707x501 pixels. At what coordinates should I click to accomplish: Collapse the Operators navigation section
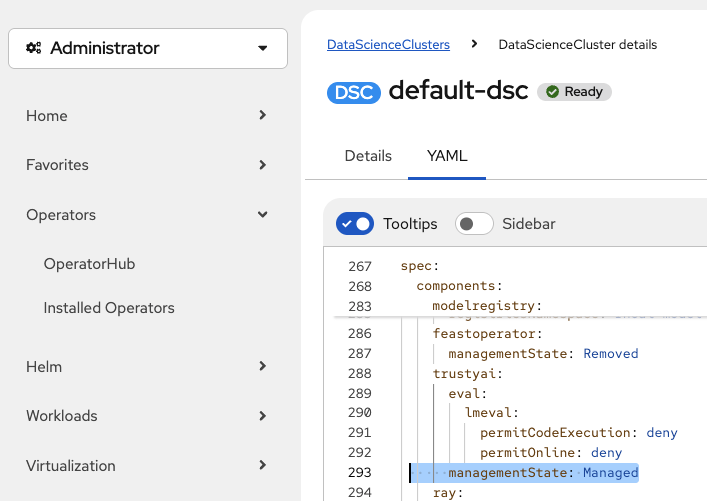pyautogui.click(x=147, y=215)
